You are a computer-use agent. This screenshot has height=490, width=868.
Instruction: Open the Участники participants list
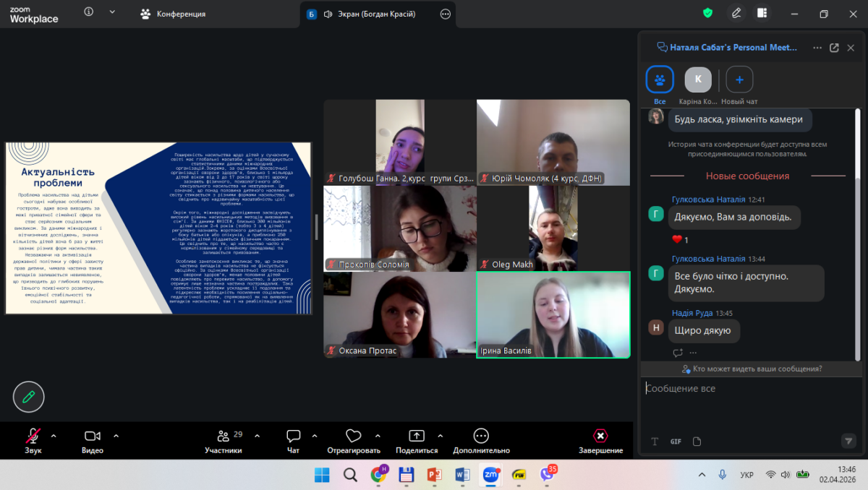click(x=223, y=436)
